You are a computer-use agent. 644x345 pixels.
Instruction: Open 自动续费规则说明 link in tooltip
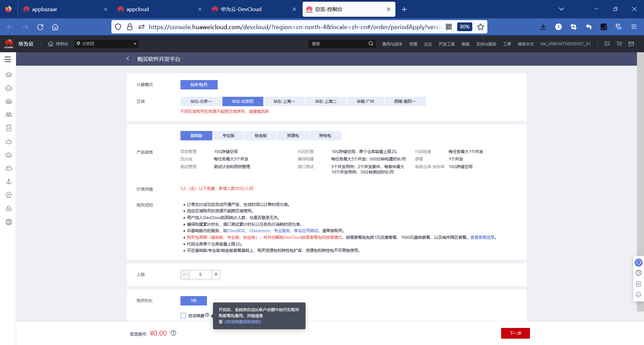pyautogui.click(x=243, y=322)
